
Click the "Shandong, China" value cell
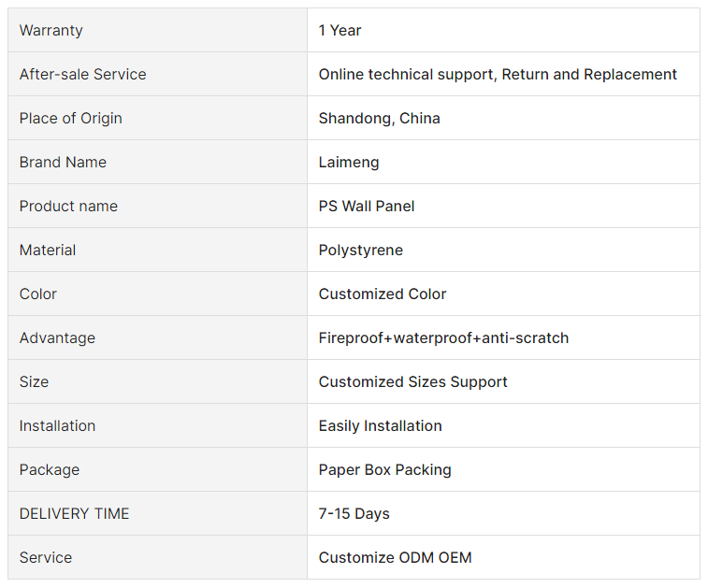point(380,119)
